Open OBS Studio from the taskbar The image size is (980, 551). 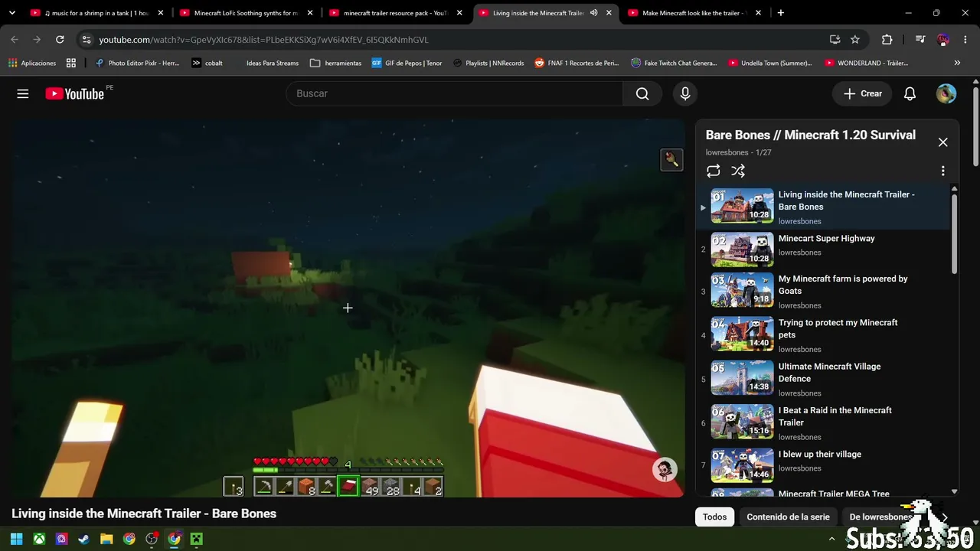point(152,539)
